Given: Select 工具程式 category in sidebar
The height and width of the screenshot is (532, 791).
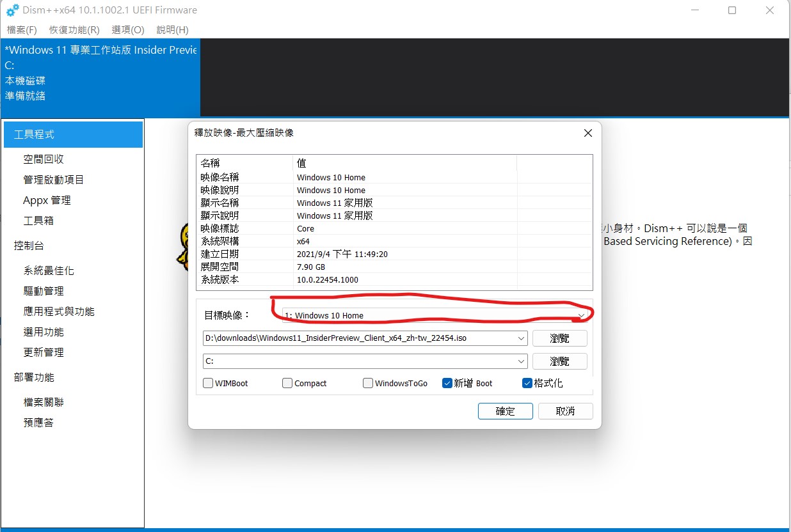Looking at the screenshot, I should pos(73,134).
